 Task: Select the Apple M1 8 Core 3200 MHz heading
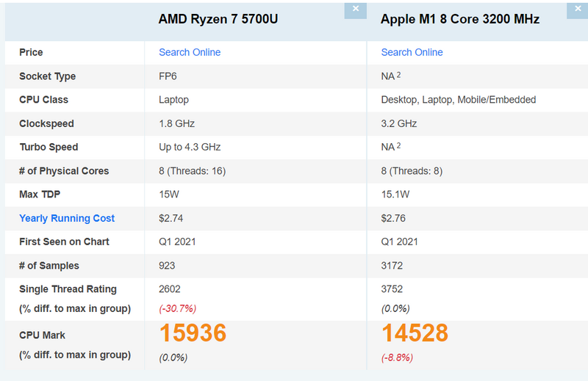460,19
